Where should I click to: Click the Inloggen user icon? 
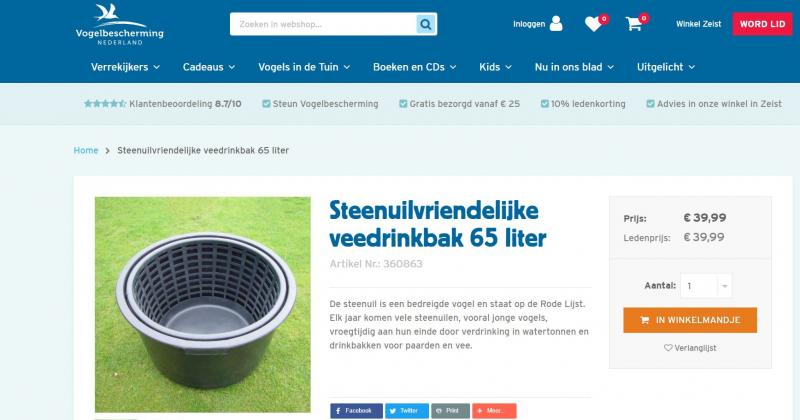click(x=556, y=23)
